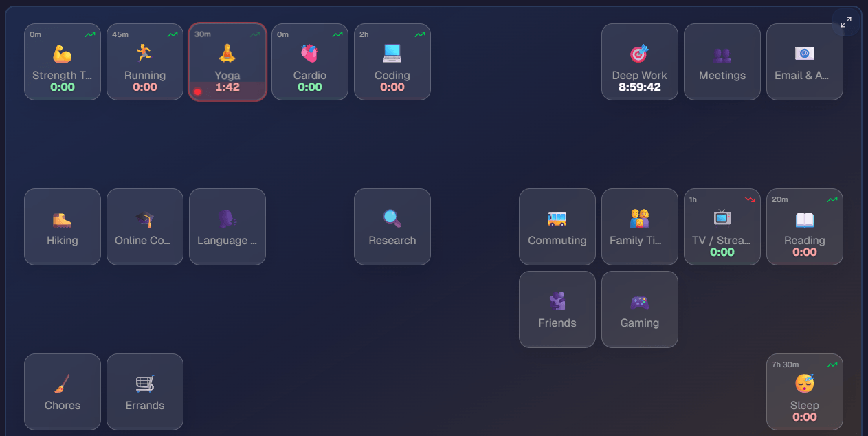Click the Yoga elapsed time 1:42
The width and height of the screenshot is (868, 436).
(x=227, y=87)
